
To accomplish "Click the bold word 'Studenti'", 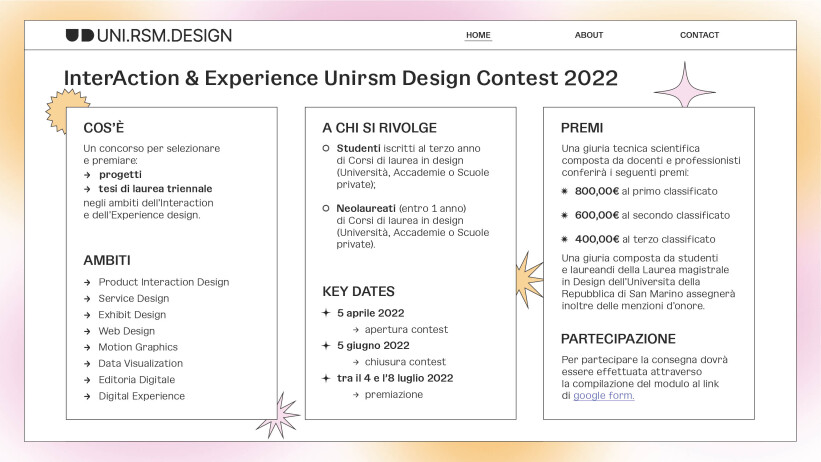I will click(358, 148).
